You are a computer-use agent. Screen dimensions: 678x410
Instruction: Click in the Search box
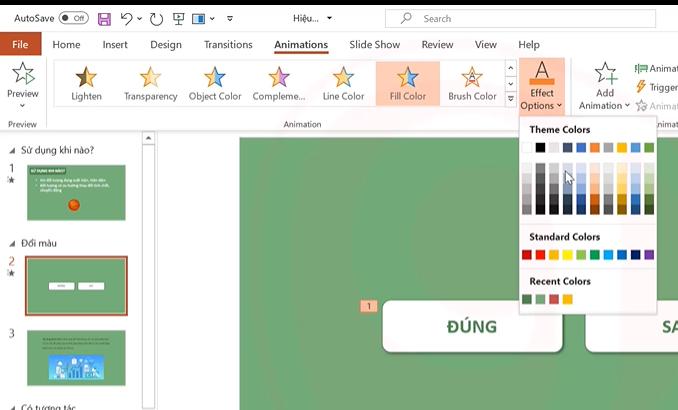(520, 19)
